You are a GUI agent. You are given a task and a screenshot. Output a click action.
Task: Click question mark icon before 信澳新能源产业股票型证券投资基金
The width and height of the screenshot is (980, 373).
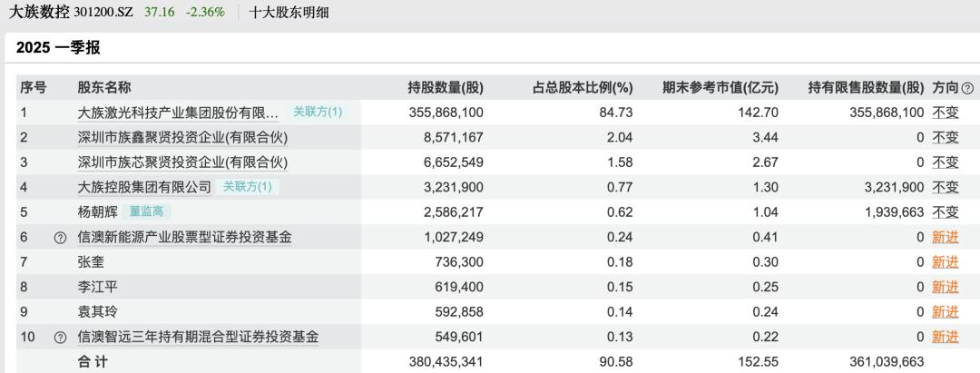coord(61,238)
